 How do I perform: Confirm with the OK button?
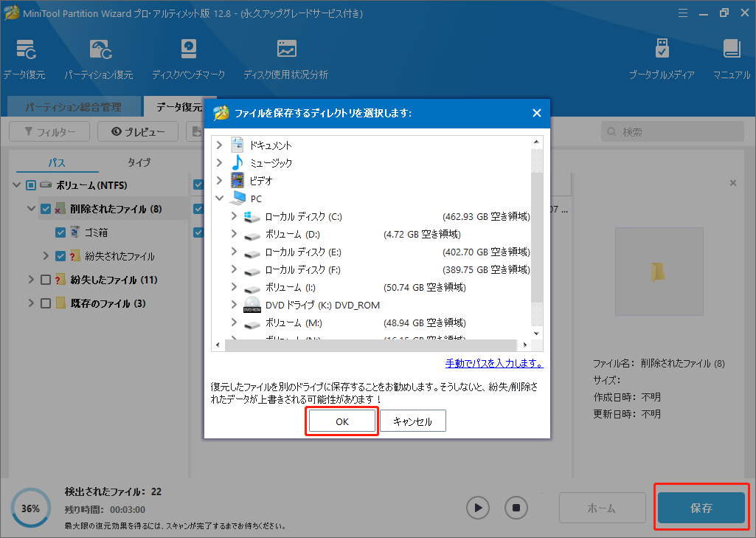point(341,421)
